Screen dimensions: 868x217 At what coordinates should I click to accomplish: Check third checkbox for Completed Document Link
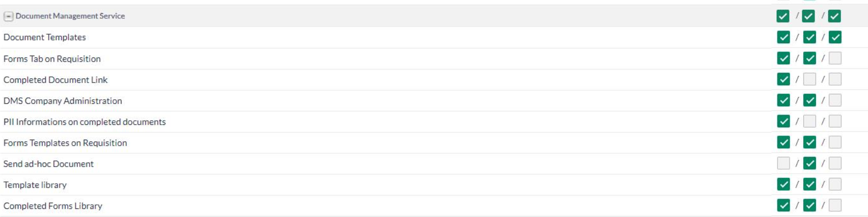(x=835, y=79)
